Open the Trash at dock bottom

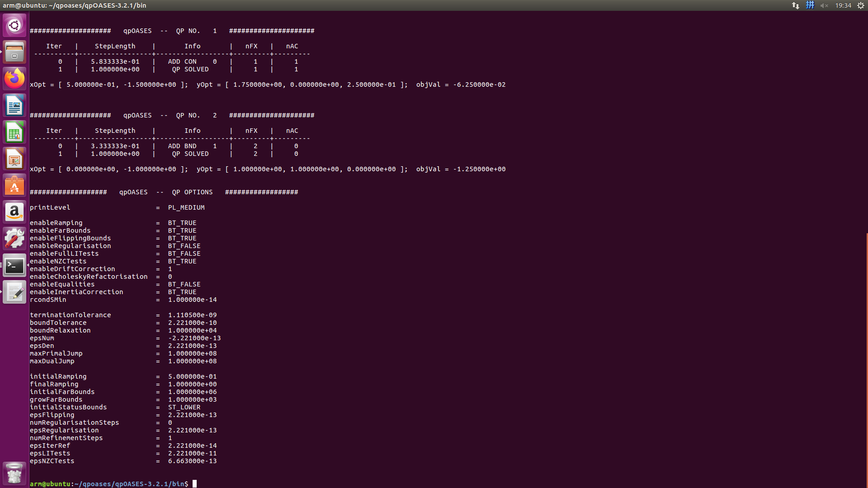click(x=14, y=473)
